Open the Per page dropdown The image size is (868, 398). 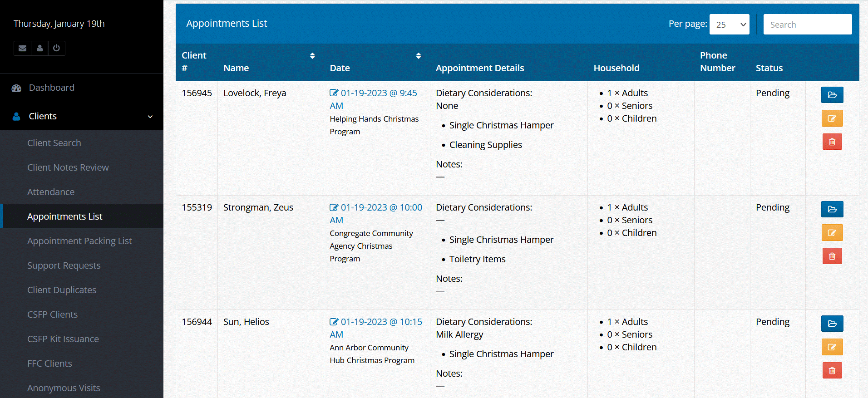tap(729, 25)
